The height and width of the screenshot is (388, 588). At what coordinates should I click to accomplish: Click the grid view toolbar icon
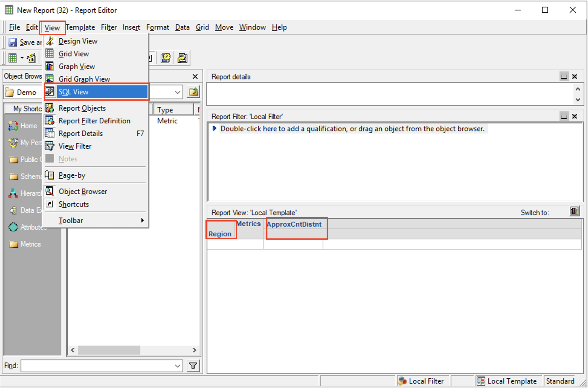(x=13, y=58)
